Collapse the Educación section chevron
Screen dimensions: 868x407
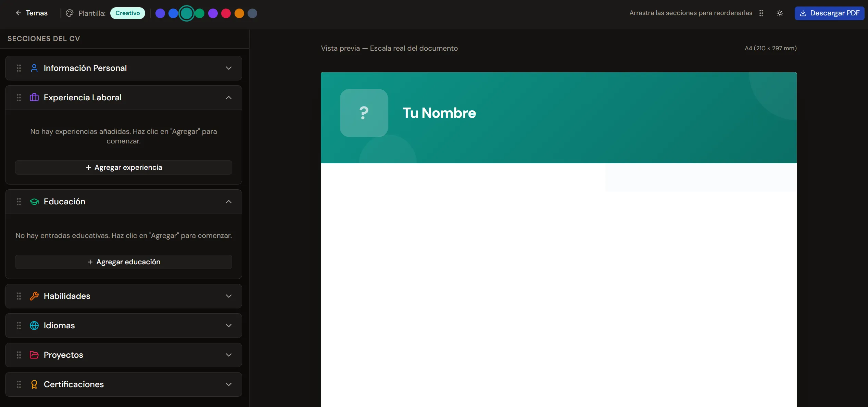pos(228,201)
